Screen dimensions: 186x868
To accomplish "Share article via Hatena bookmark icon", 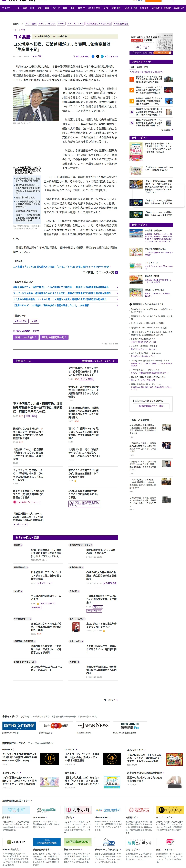I will (x=102, y=57).
